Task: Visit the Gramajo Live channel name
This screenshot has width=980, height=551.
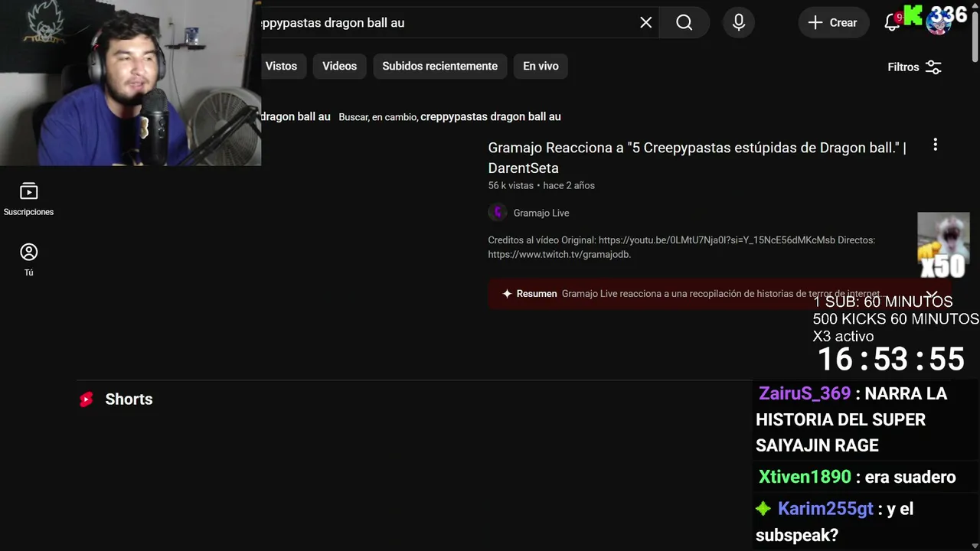Action: pos(541,213)
